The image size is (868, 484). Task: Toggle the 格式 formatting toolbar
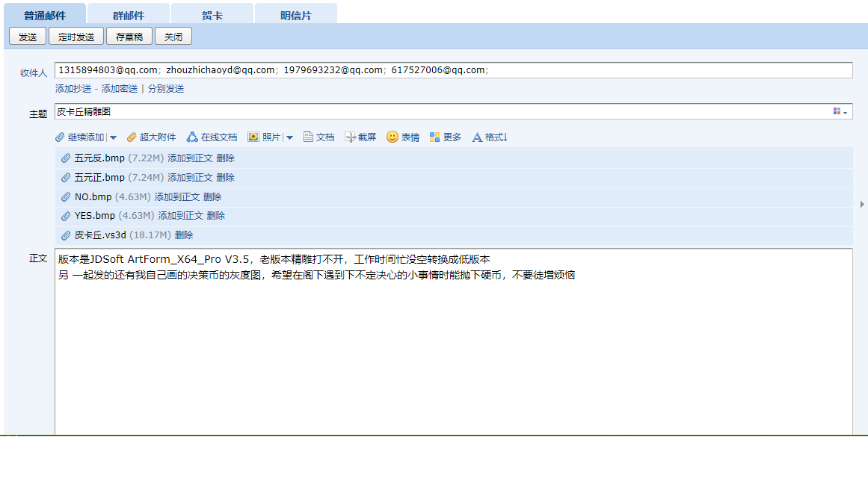(x=490, y=137)
